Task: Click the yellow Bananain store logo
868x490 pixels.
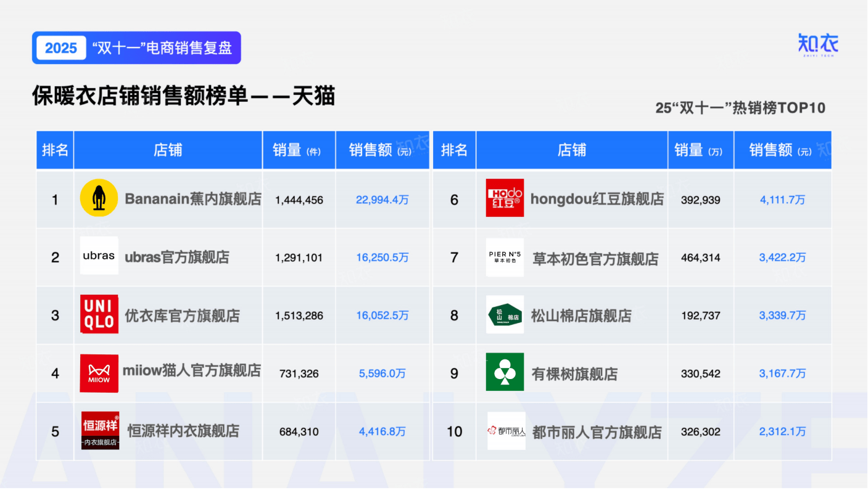Action: (99, 198)
